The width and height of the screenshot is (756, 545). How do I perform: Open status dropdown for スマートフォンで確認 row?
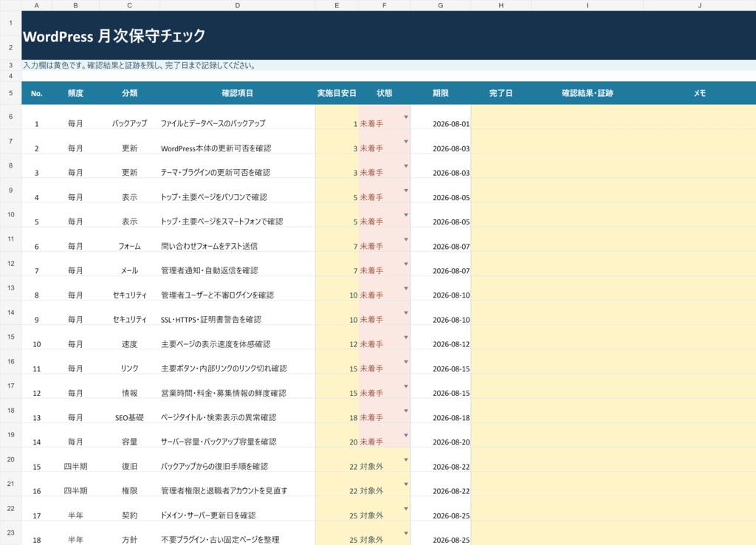(x=405, y=215)
